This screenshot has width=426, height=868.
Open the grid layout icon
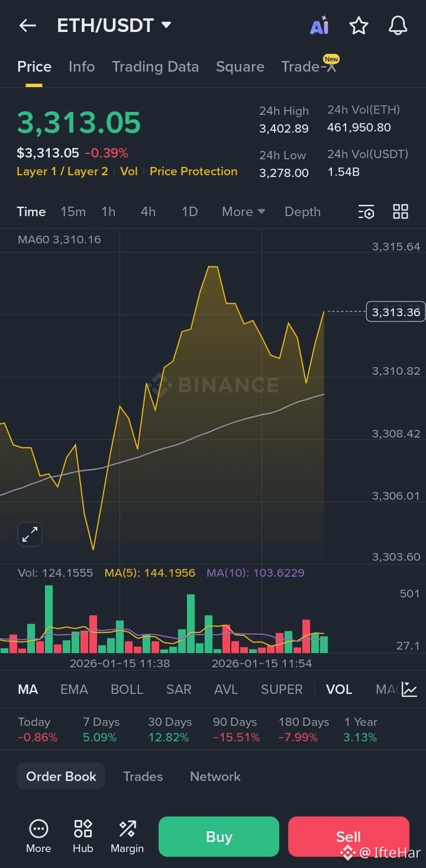point(401,211)
